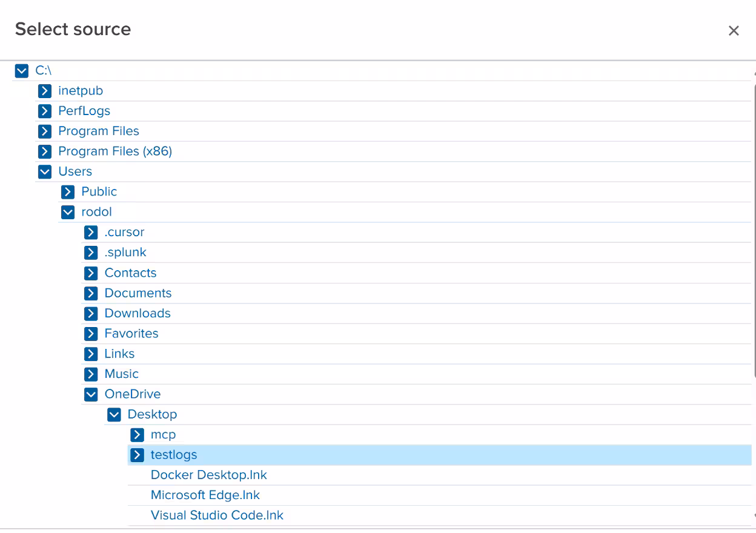Collapse the Desktop folder chevron
The height and width of the screenshot is (533, 756).
(x=113, y=414)
